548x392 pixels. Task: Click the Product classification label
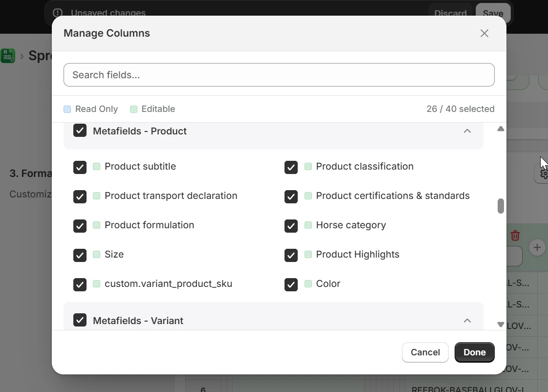(365, 166)
